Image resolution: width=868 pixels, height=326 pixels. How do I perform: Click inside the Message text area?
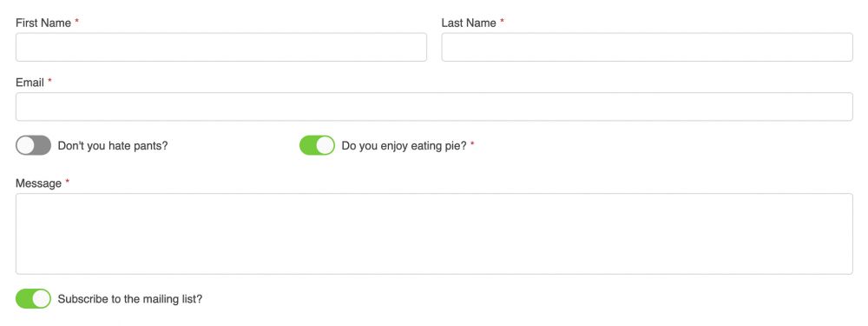point(434,233)
